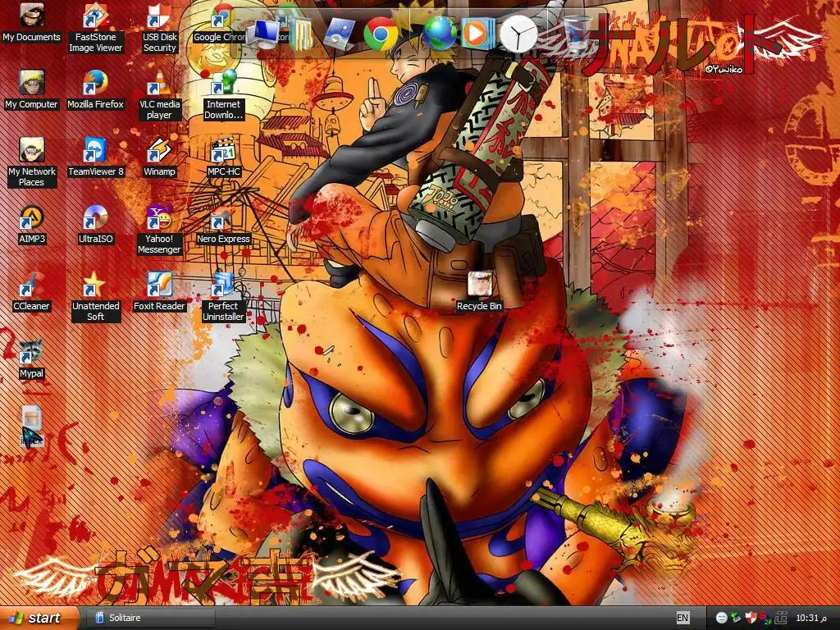Launch the MPC-HC player shortcut

click(223, 157)
